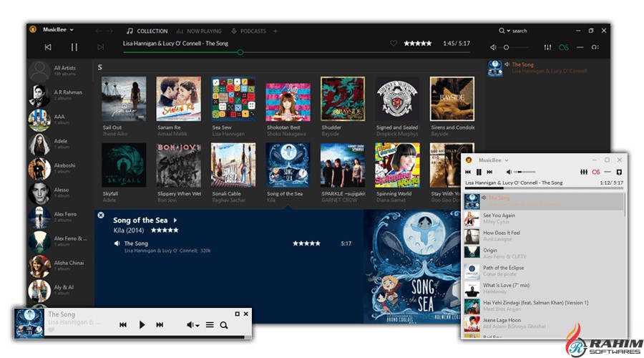Switch to the Podcasts tab
This screenshot has height=358, width=644.
248,31
